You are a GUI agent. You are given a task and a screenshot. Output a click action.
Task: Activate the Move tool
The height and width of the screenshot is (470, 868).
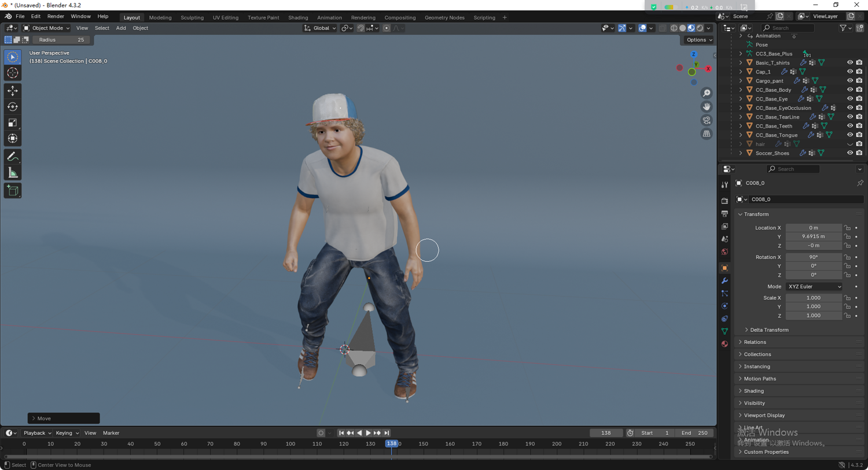click(13, 91)
